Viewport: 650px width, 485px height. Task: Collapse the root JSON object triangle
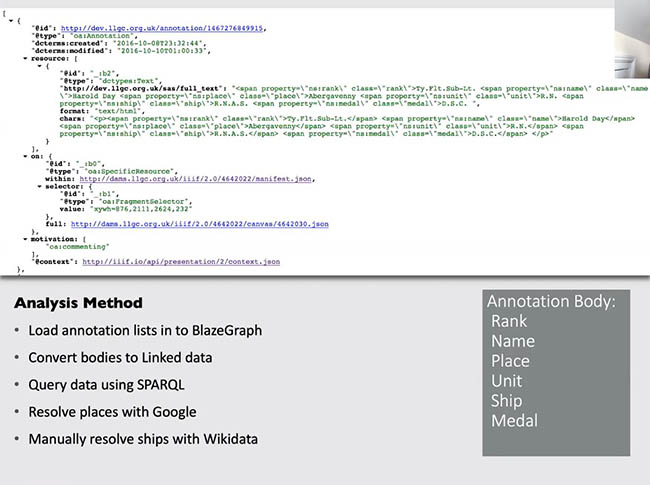click(11, 20)
